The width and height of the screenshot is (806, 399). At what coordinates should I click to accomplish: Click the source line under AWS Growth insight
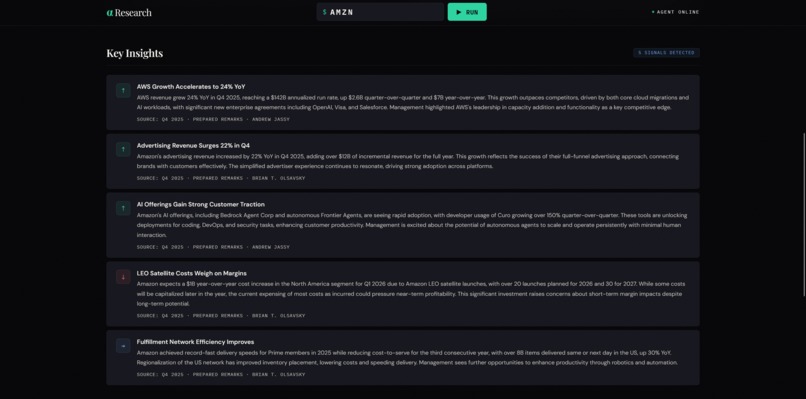[213, 119]
